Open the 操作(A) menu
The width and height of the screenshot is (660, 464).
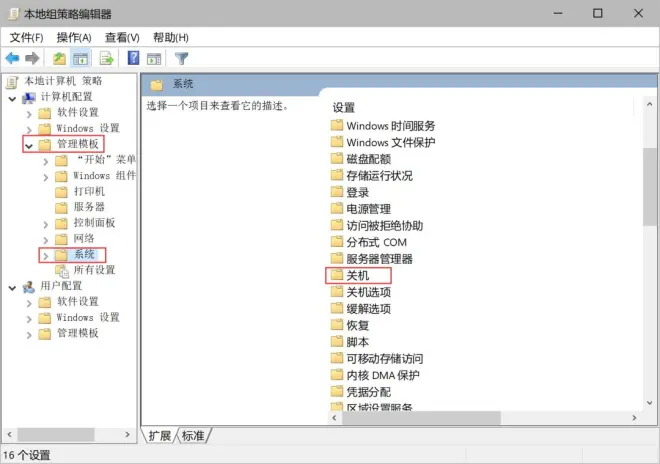pyautogui.click(x=74, y=37)
